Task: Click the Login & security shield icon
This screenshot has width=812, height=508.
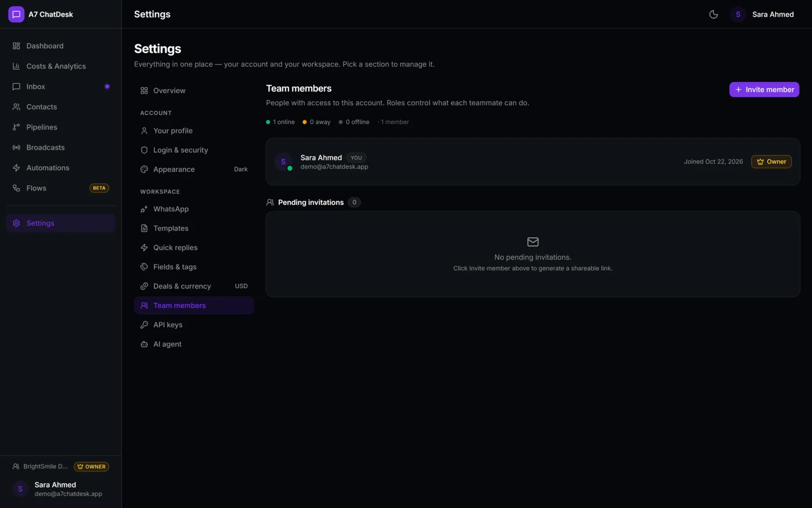Action: [x=144, y=150]
